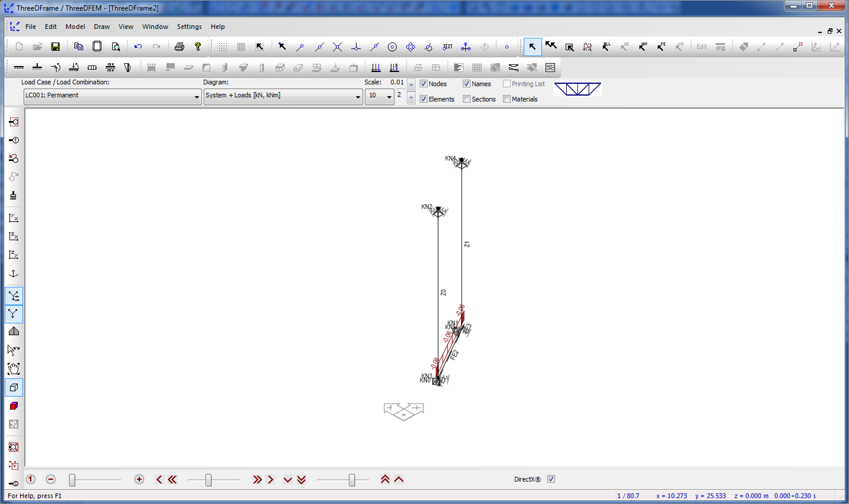Click the Print icon in toolbar
The height and width of the screenshot is (504, 849).
[x=179, y=47]
